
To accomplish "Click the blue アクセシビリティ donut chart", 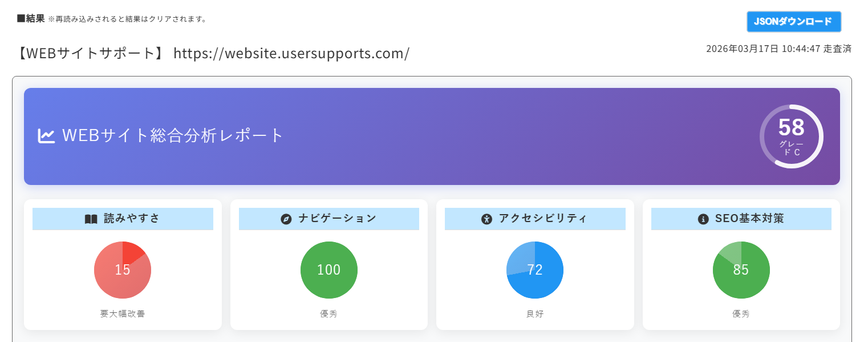I will tap(534, 269).
